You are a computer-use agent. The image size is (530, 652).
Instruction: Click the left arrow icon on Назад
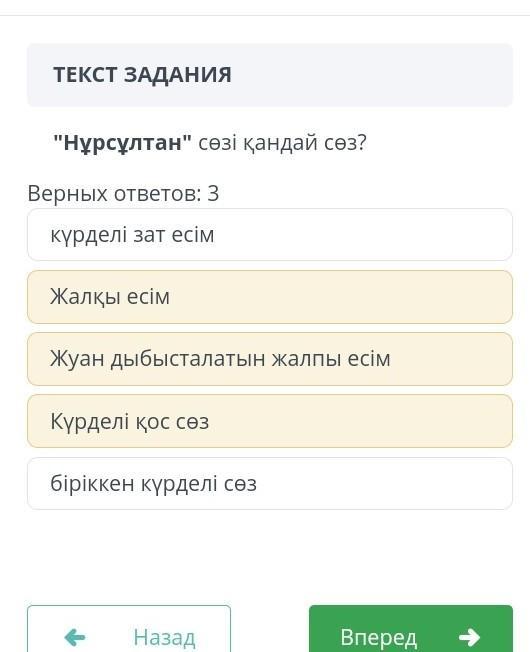(75, 637)
